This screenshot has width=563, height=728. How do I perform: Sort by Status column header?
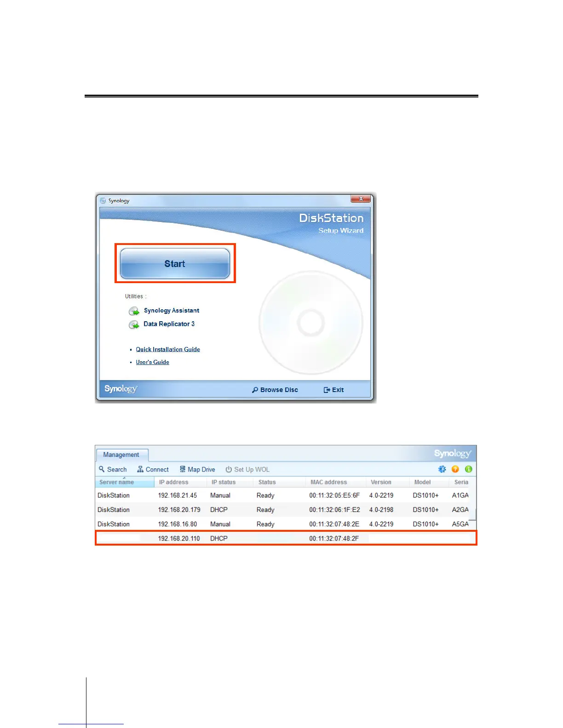(279, 482)
